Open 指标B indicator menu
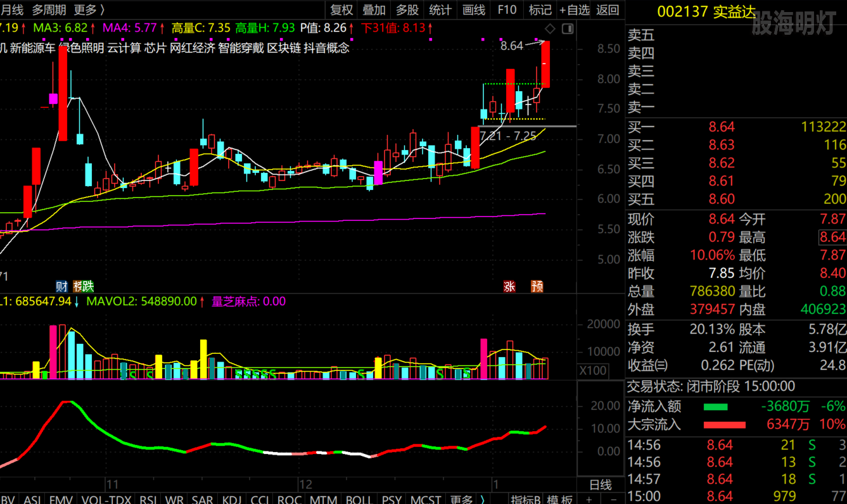The image size is (847, 504). (x=526, y=500)
